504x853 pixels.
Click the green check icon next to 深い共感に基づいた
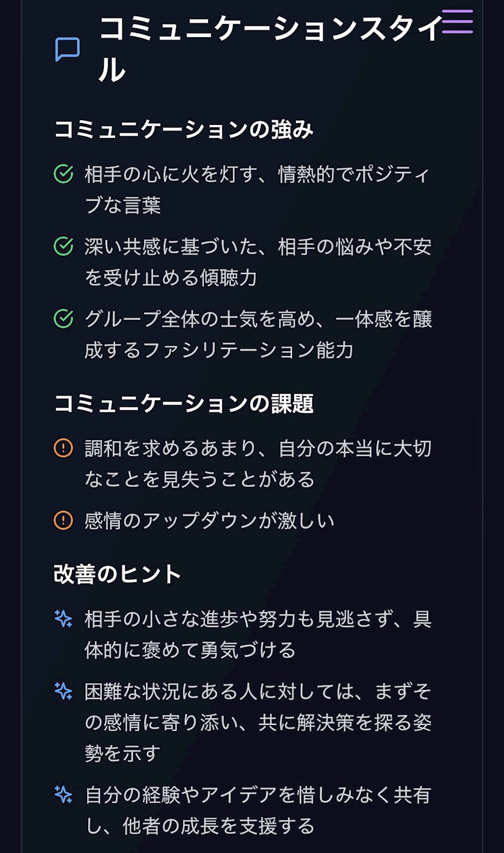coord(64,246)
